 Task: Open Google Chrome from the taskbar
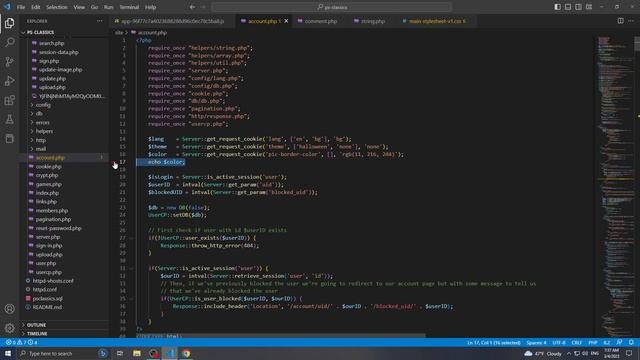(x=187, y=353)
